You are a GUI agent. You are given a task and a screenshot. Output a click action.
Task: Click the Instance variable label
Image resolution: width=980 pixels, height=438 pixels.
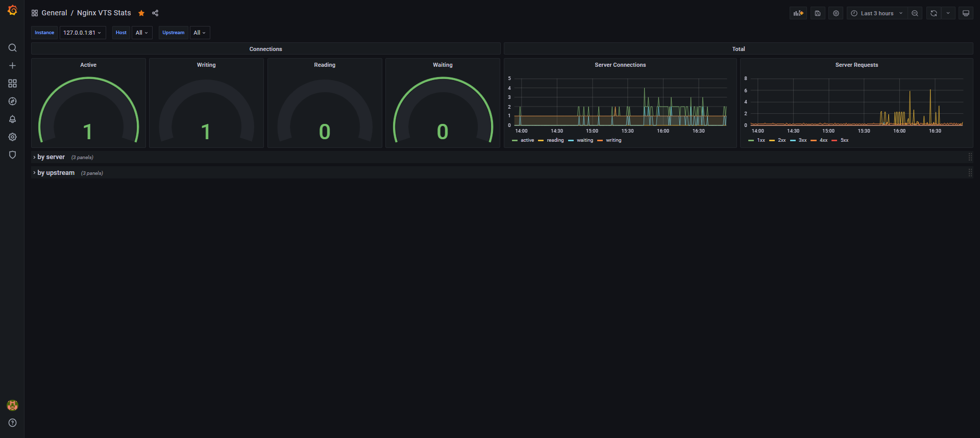44,33
